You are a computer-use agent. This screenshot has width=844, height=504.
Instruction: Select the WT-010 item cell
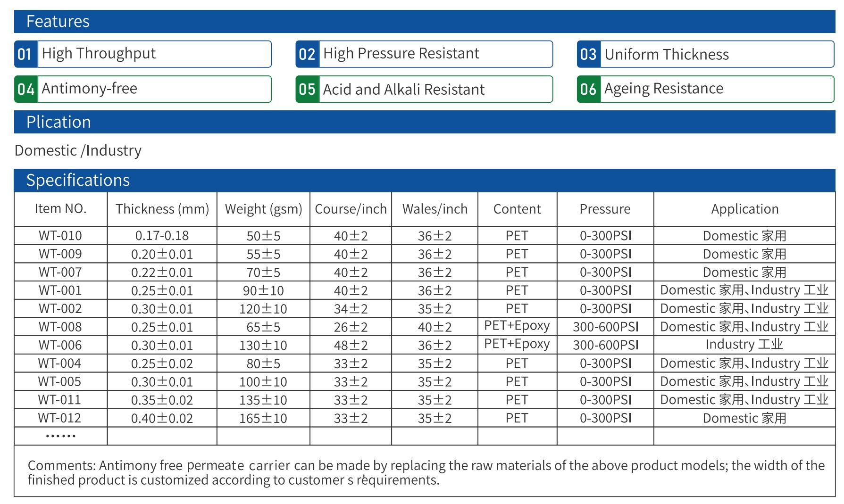[60, 235]
